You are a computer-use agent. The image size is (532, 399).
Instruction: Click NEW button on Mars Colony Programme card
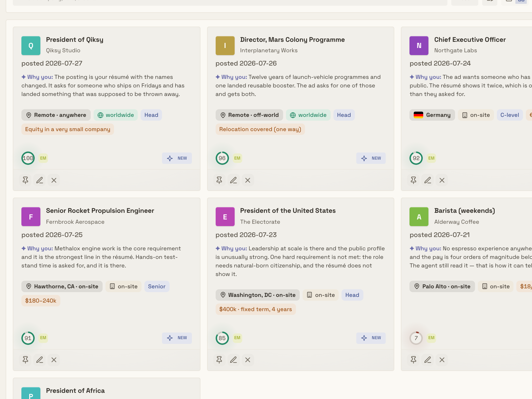click(371, 158)
